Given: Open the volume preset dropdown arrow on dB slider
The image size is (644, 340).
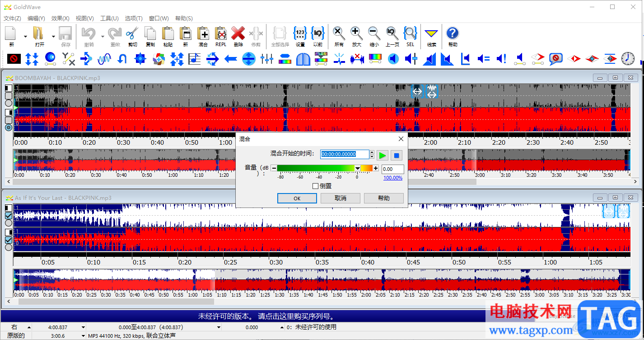Looking at the screenshot, I should point(358,168).
